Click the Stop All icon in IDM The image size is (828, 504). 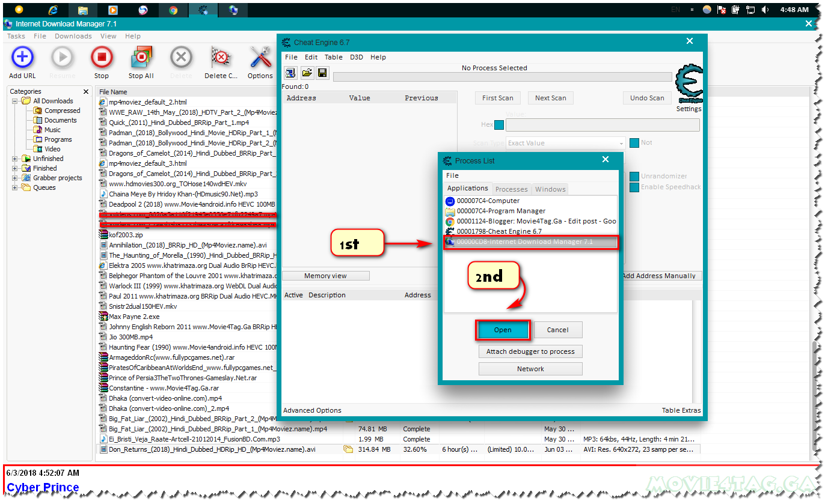(x=141, y=58)
